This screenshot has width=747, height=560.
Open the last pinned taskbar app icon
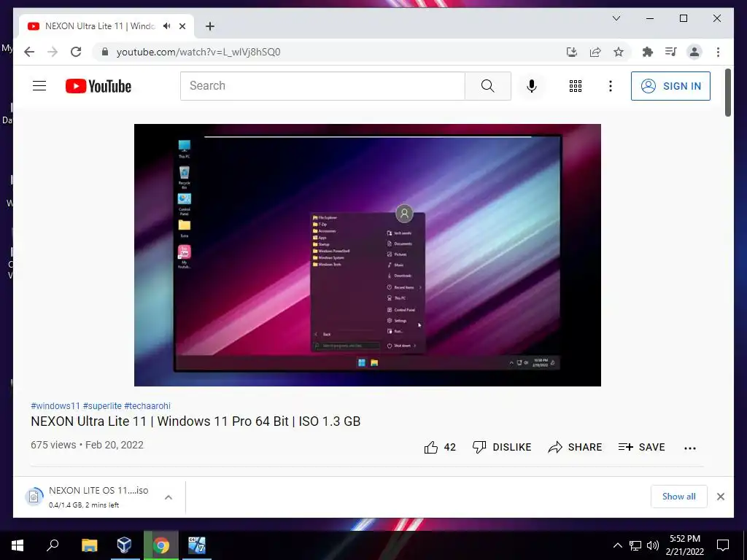(x=196, y=545)
